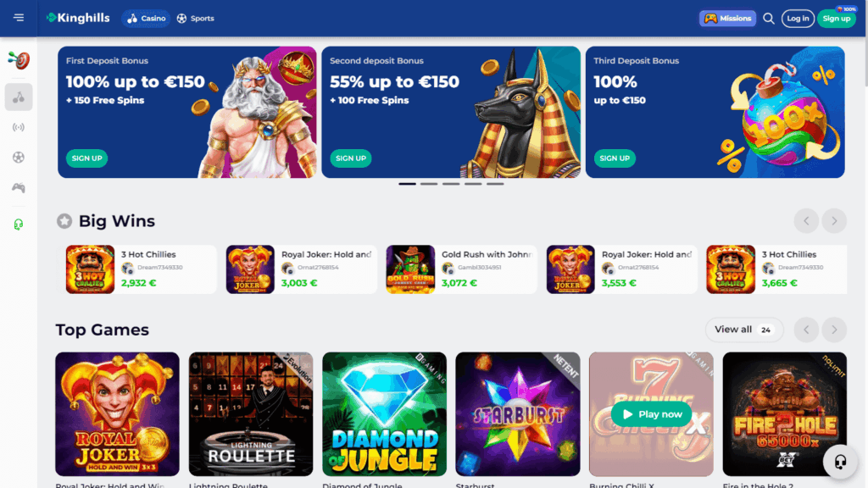Select the second banner slide indicator

429,184
